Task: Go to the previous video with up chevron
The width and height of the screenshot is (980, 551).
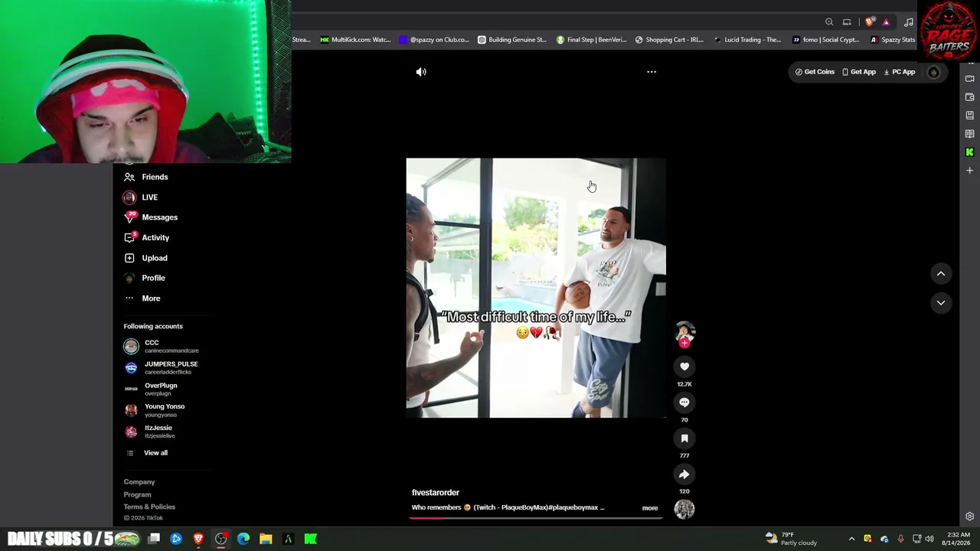Action: pos(941,274)
